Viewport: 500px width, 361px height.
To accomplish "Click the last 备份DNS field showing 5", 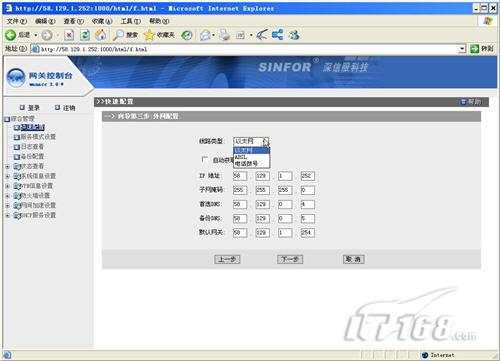I will 308,218.
